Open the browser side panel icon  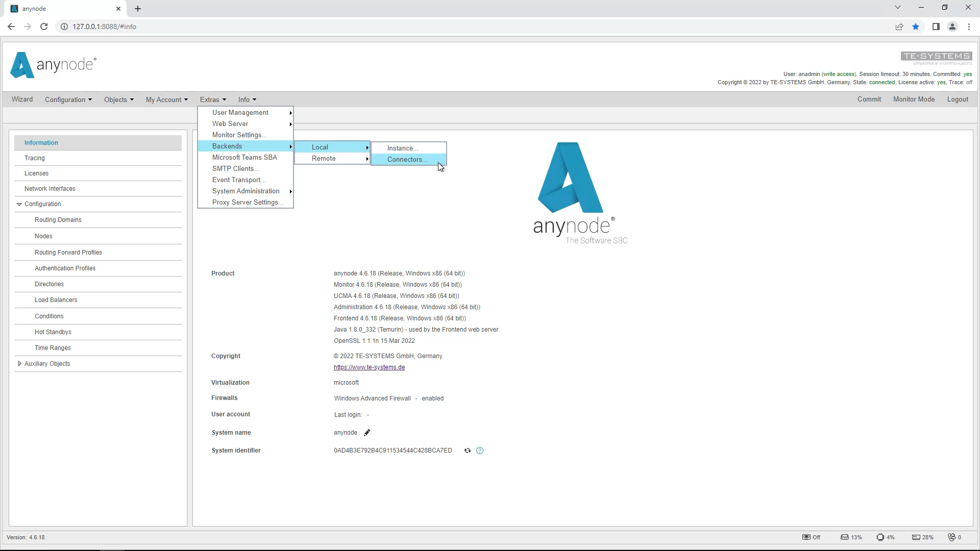click(936, 27)
